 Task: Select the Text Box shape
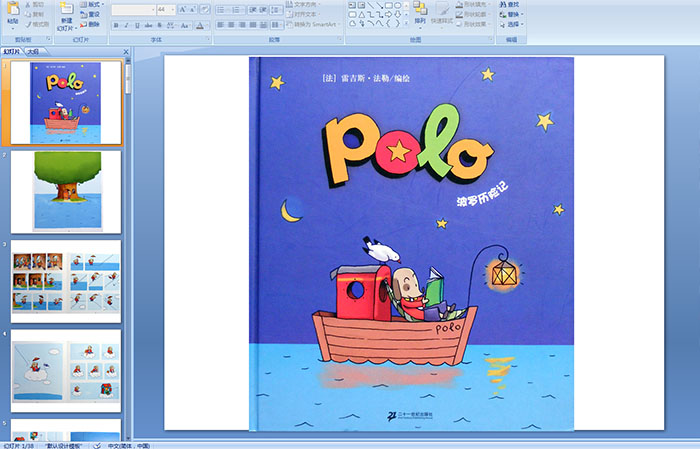point(352,5)
